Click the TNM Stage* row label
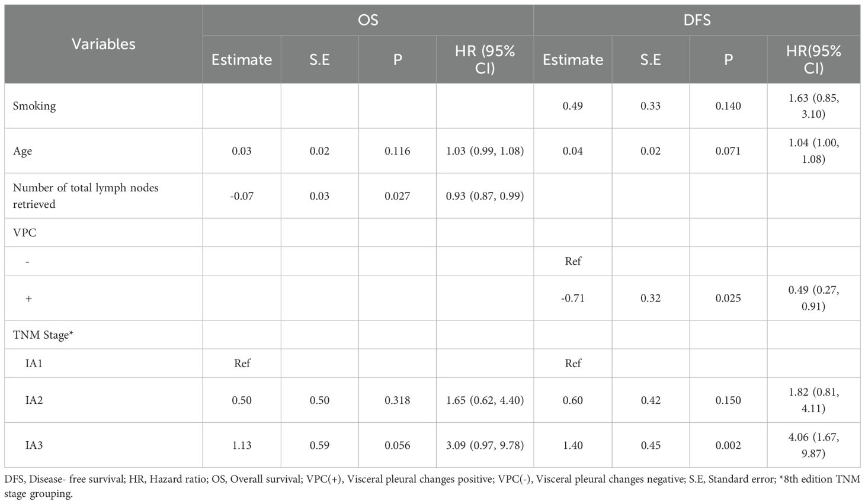865x504 pixels. (x=43, y=335)
